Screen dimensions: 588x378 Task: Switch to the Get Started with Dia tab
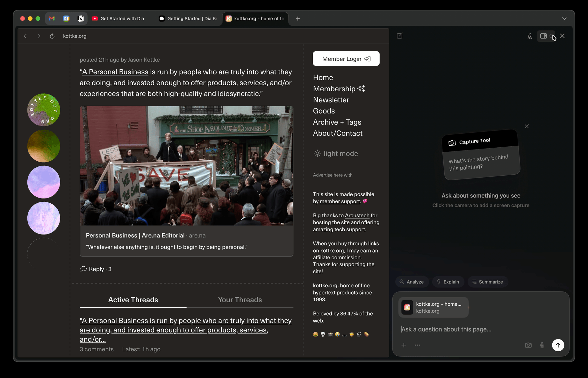coord(118,18)
